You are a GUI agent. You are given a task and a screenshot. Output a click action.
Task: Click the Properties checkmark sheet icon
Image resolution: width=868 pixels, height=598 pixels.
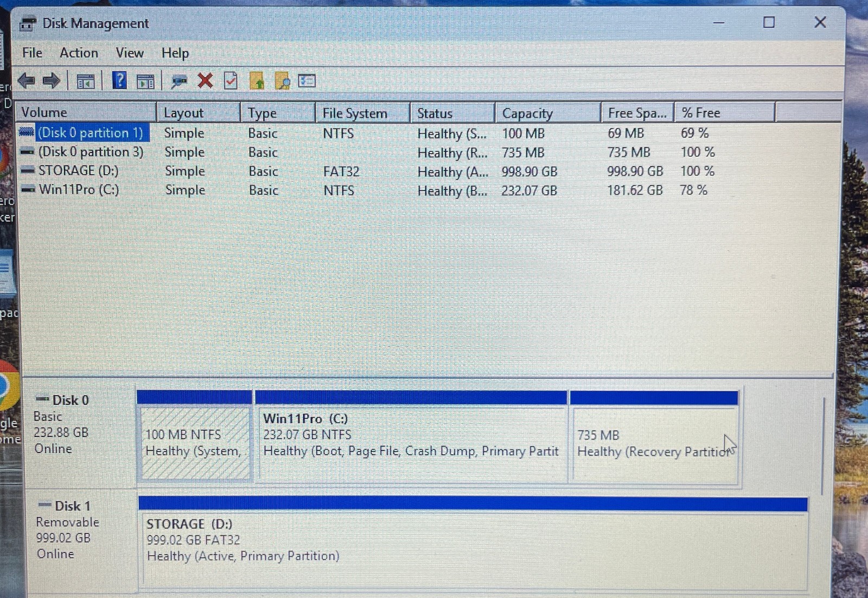[231, 81]
